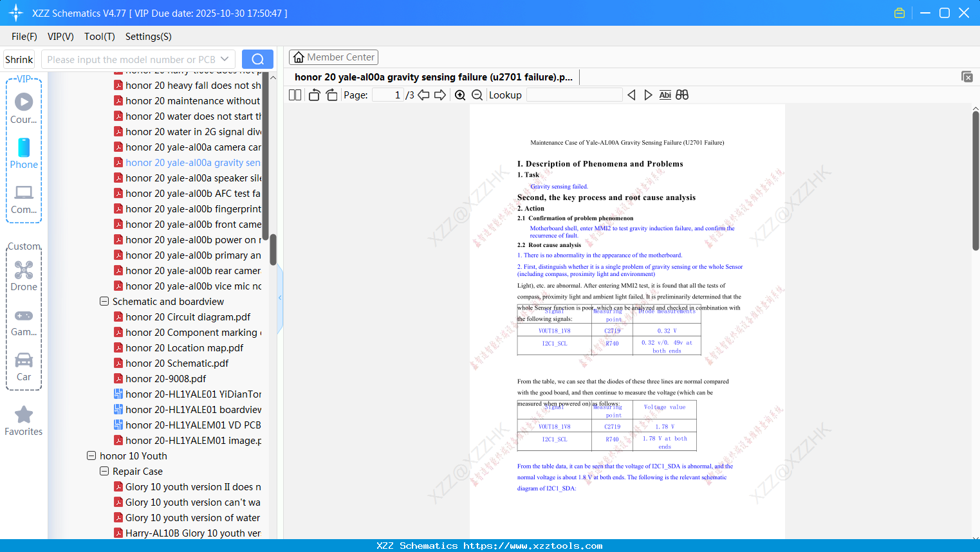Rotate page clockwise icon

[x=331, y=95]
